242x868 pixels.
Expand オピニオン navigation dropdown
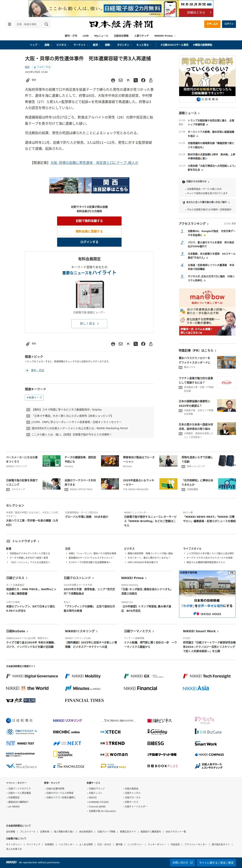click(125, 45)
